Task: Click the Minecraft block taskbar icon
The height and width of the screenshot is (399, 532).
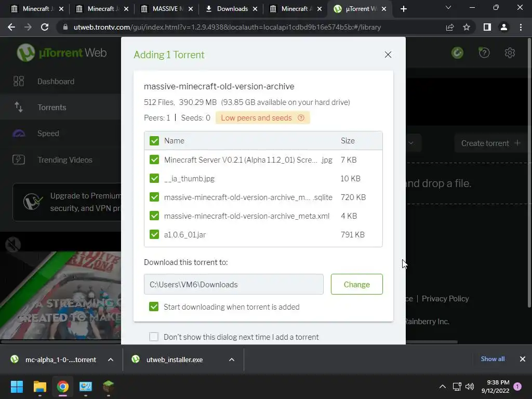Action: click(109, 387)
